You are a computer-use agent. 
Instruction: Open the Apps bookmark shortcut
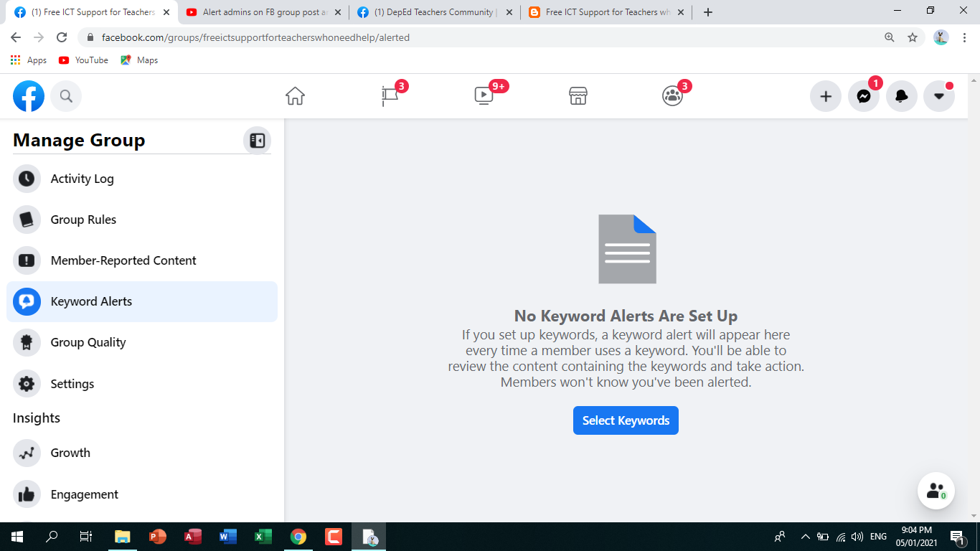click(x=29, y=60)
